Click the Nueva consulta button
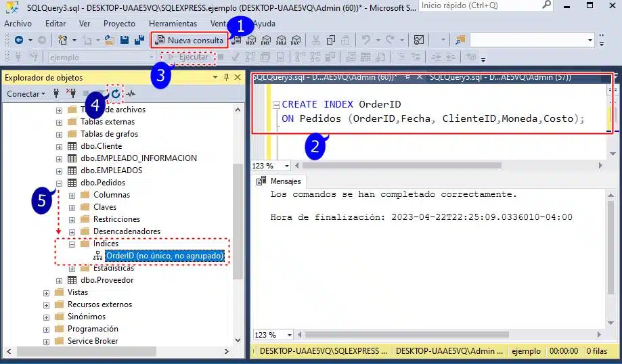This screenshot has height=364, width=622. pos(190,40)
